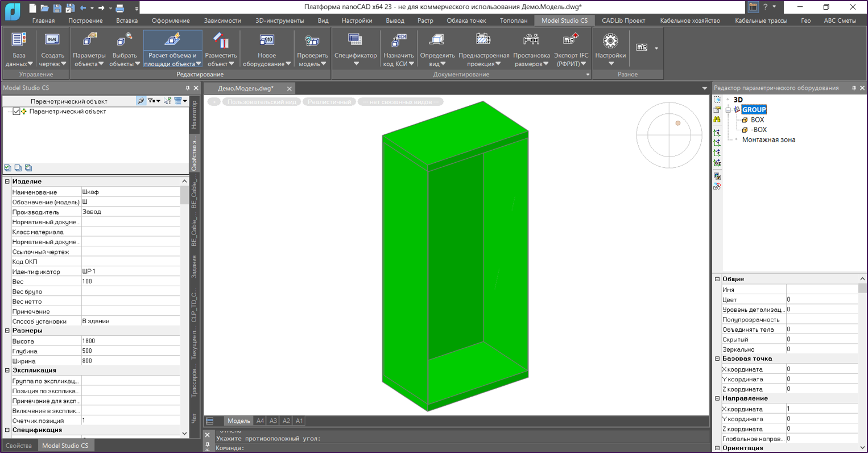
Task: Click Назначить код КСИ tool
Action: coord(399,50)
